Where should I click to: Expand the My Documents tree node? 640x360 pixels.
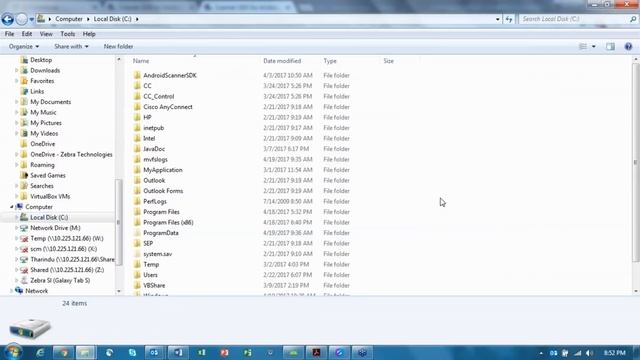click(x=16, y=102)
